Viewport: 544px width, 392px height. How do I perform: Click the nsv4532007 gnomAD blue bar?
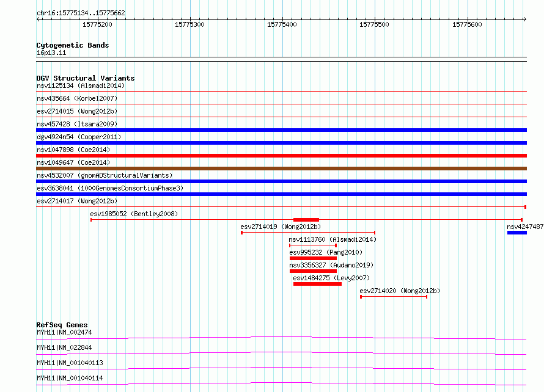pos(281,181)
